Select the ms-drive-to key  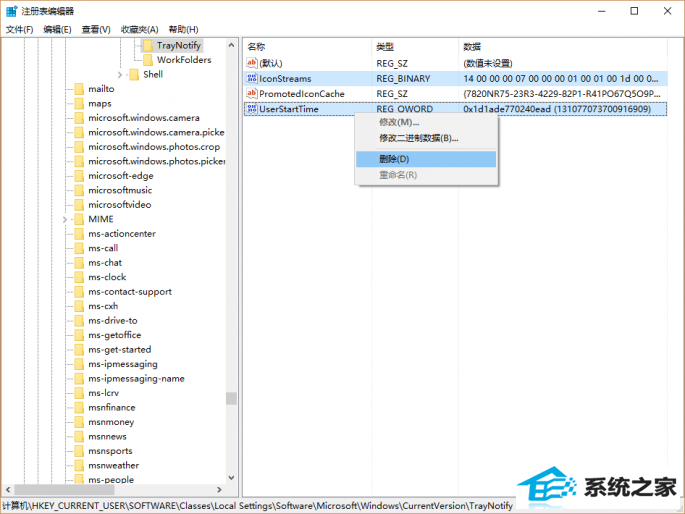tap(113, 321)
